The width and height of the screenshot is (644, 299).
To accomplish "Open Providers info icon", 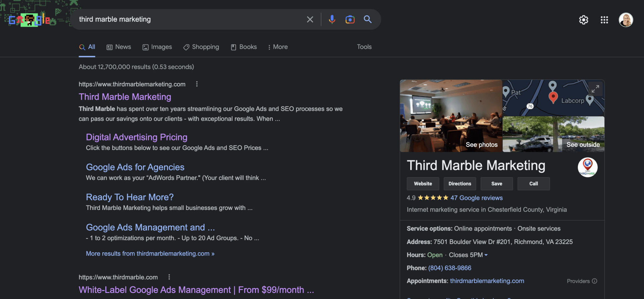I will [x=594, y=281].
